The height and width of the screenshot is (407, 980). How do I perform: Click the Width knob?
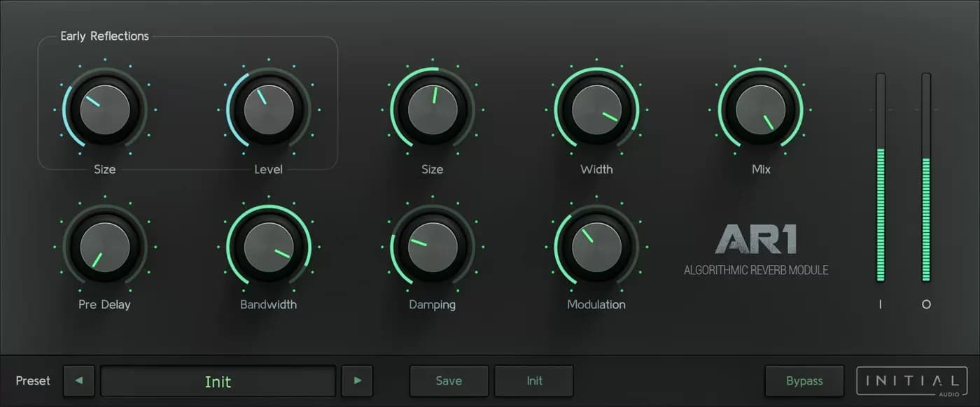(x=596, y=110)
